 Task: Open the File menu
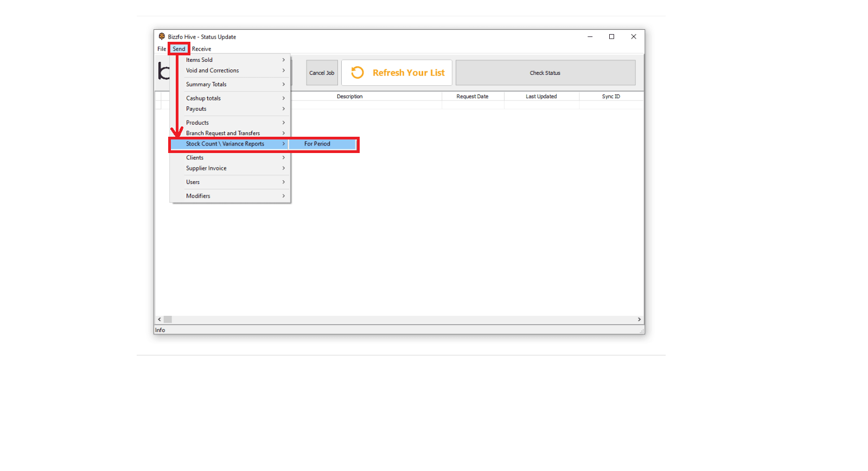(x=162, y=49)
